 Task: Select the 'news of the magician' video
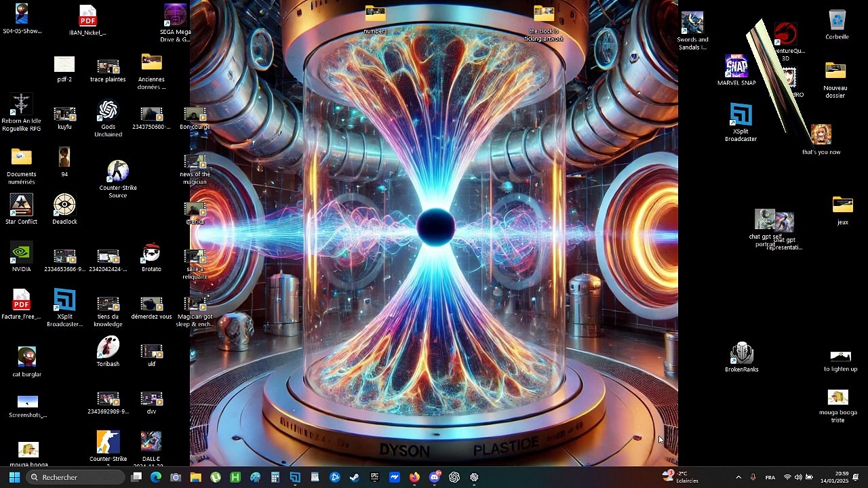pos(195,169)
